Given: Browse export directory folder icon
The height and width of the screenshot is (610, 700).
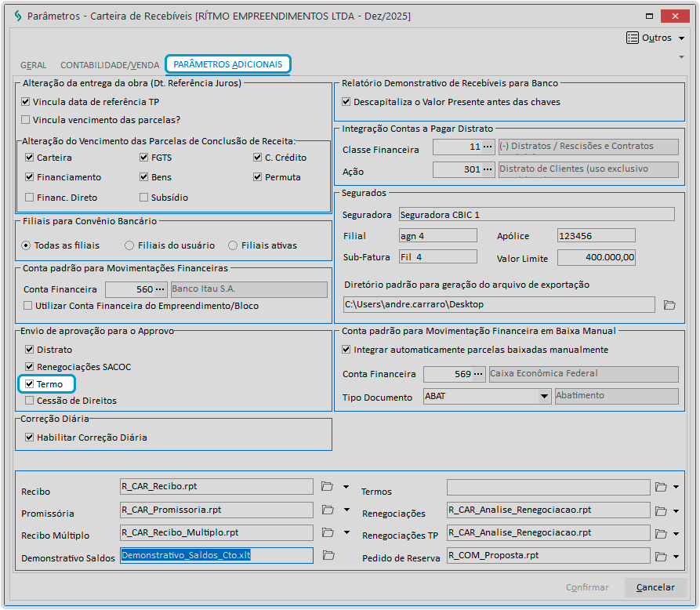Looking at the screenshot, I should click(669, 305).
